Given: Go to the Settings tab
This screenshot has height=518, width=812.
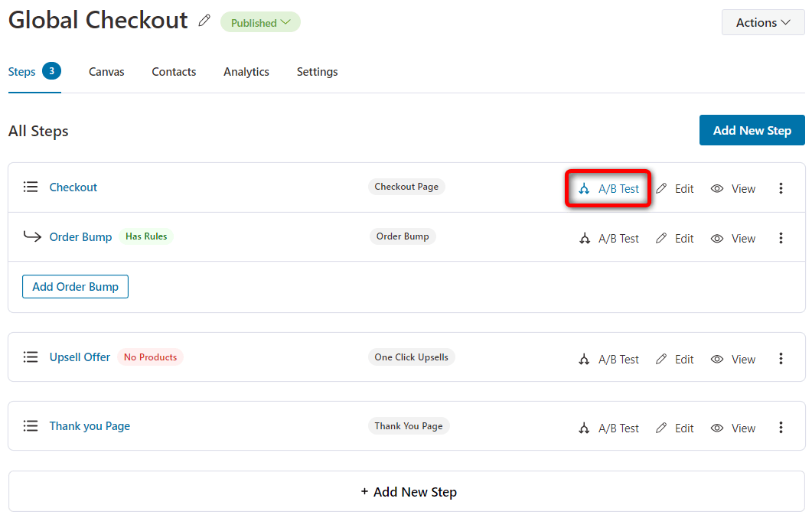Looking at the screenshot, I should (317, 72).
